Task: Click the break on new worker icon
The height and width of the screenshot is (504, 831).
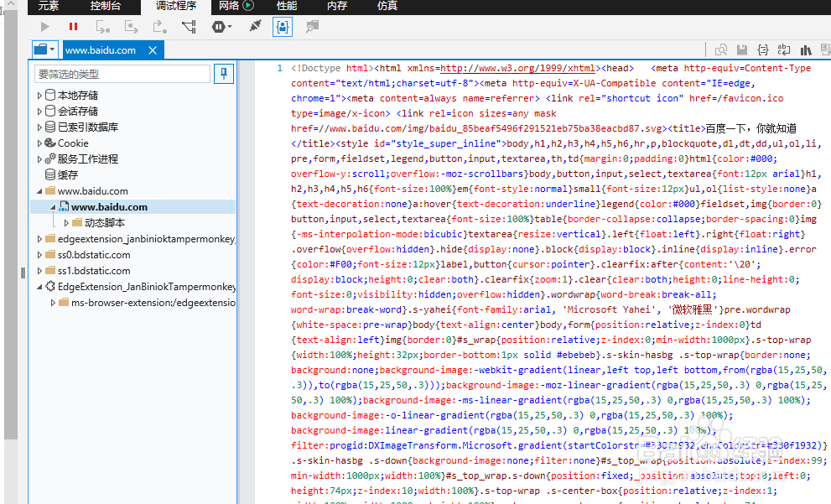Action: [x=189, y=27]
